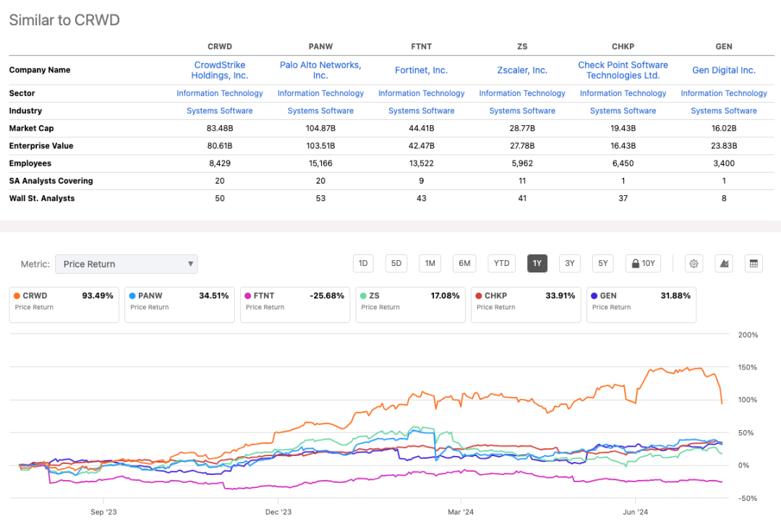Click PANW's Systems Software industry link
Viewport: 781px width, 532px height.
pos(320,111)
